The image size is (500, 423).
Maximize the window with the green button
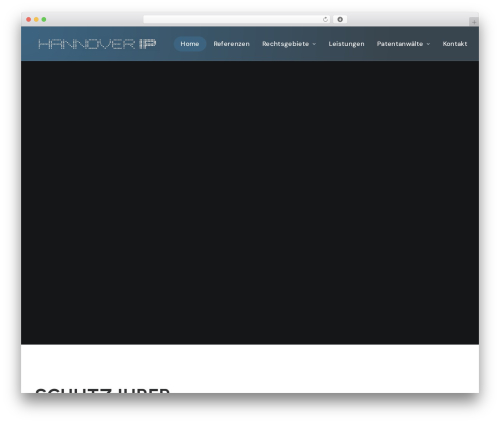[44, 19]
